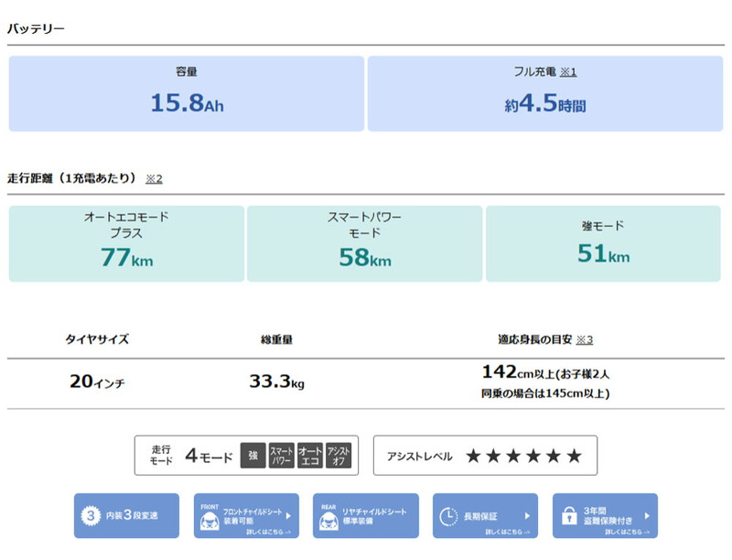Viewport: 732px width, 560px height.
Task: Select the オートエコモードプラス 77km panel
Action: (x=126, y=243)
